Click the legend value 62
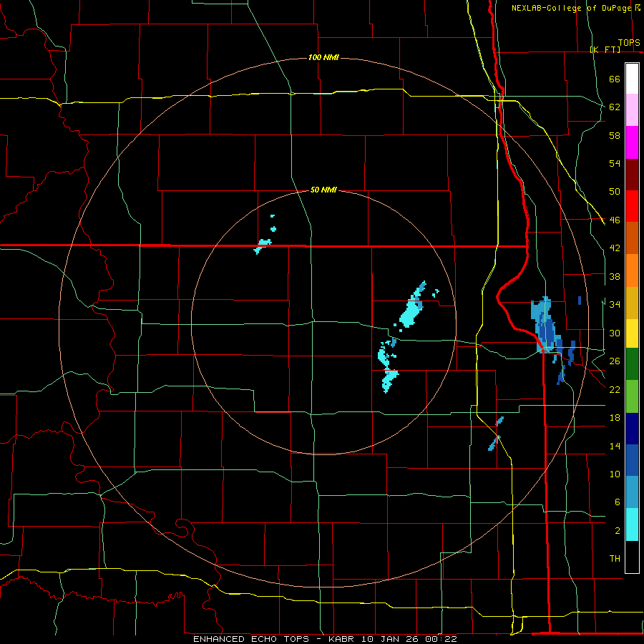Viewport: 644px width, 644px height. [x=615, y=107]
